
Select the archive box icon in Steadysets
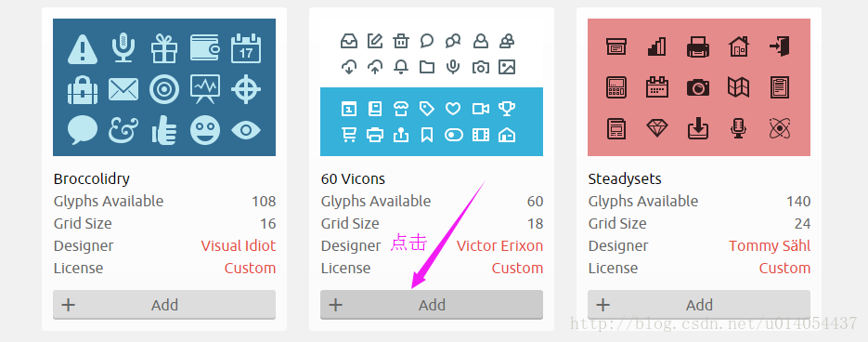616,46
